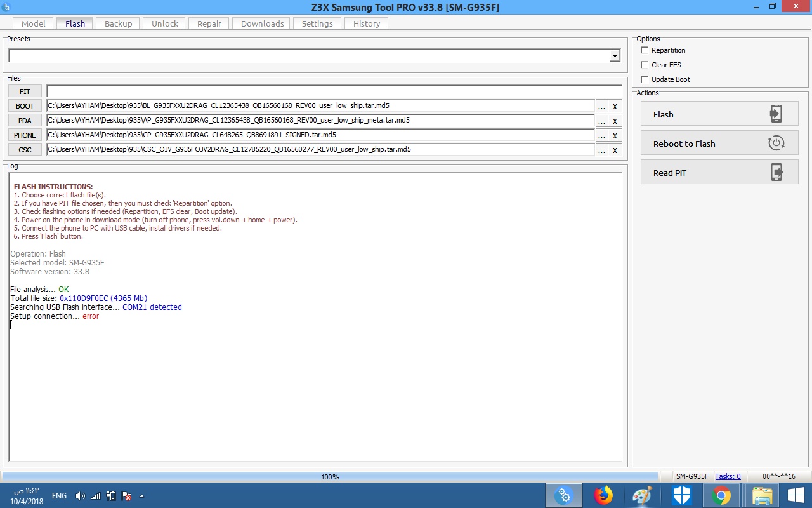Viewport: 812px width, 508px height.
Task: Click the red 'error' text in log
Action: (91, 316)
